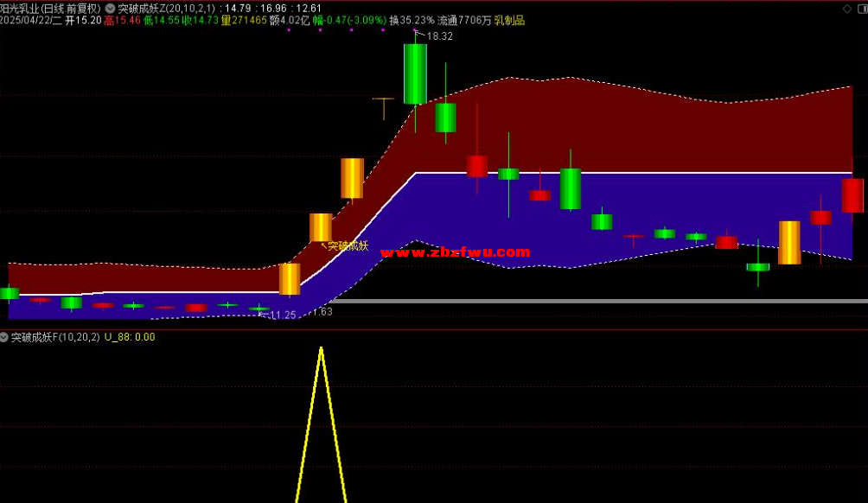Open the 乳制品 industry sector link
Screen dimensions: 868x503
(509, 20)
